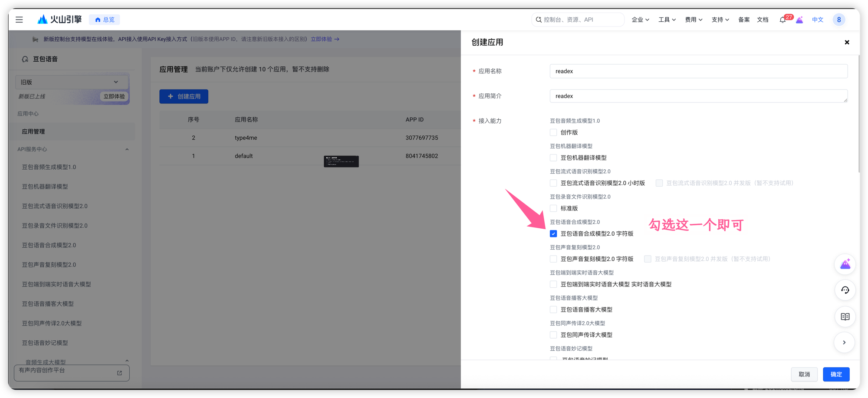Image resolution: width=868 pixels, height=398 pixels.
Task: Check the 标准版 checkbox
Action: coord(553,208)
